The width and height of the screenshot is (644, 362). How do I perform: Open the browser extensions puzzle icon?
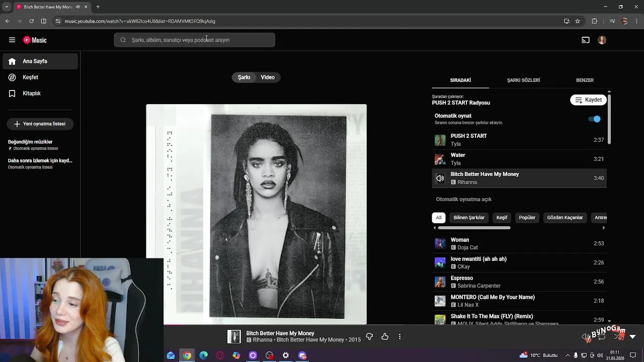pyautogui.click(x=594, y=21)
